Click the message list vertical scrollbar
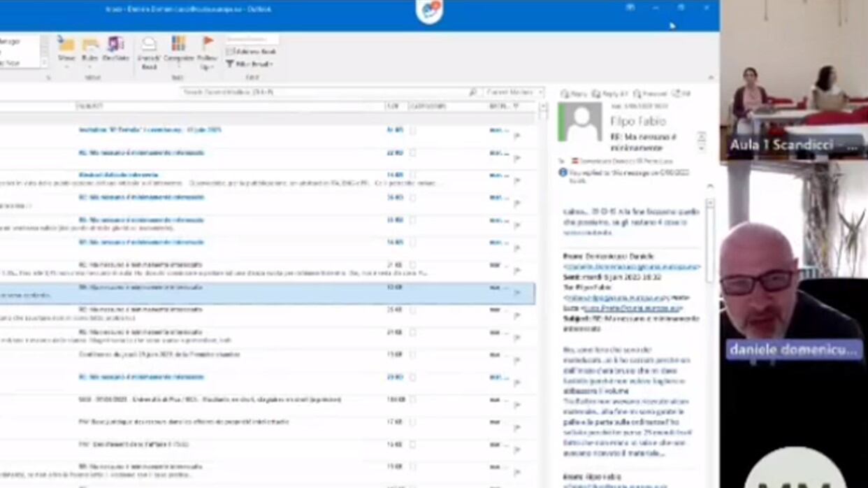Viewport: 868px width, 488px height. click(x=542, y=294)
